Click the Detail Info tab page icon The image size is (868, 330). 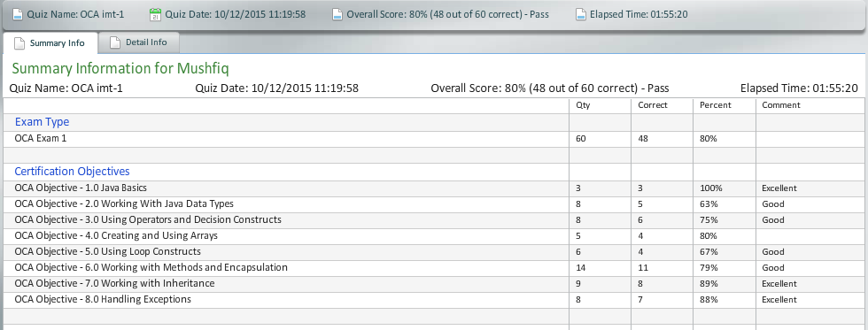[115, 42]
